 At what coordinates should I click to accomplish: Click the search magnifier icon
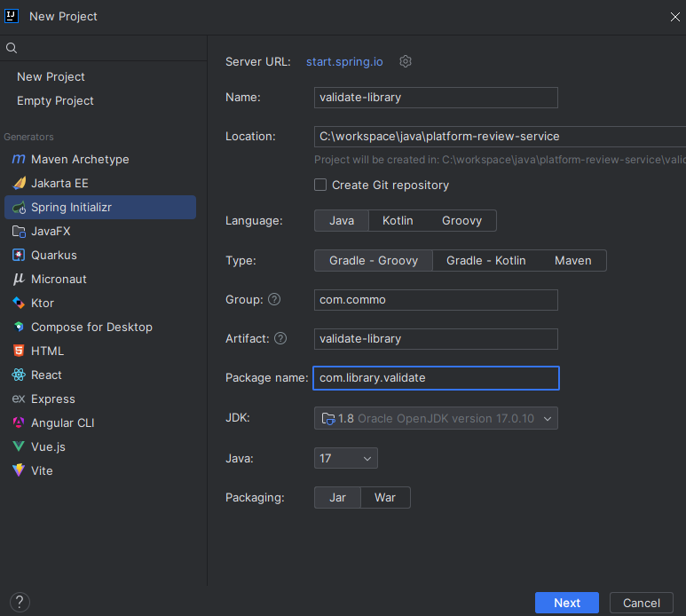pos(12,48)
